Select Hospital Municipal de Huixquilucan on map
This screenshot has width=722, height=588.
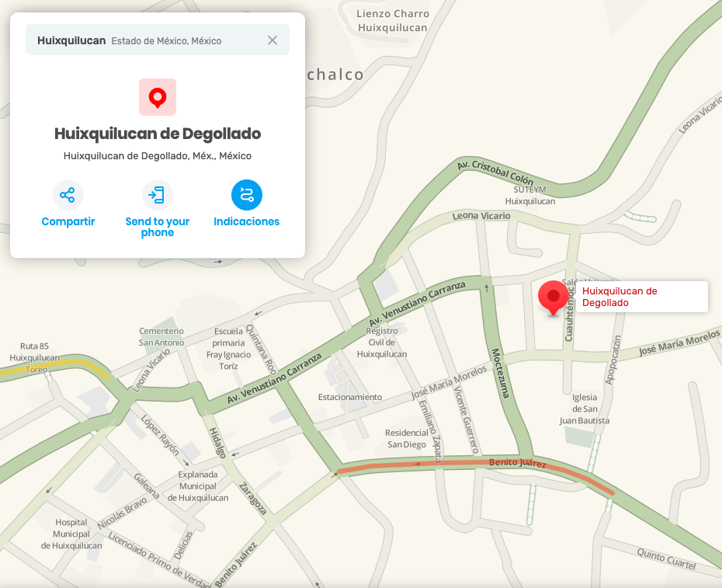[71, 534]
